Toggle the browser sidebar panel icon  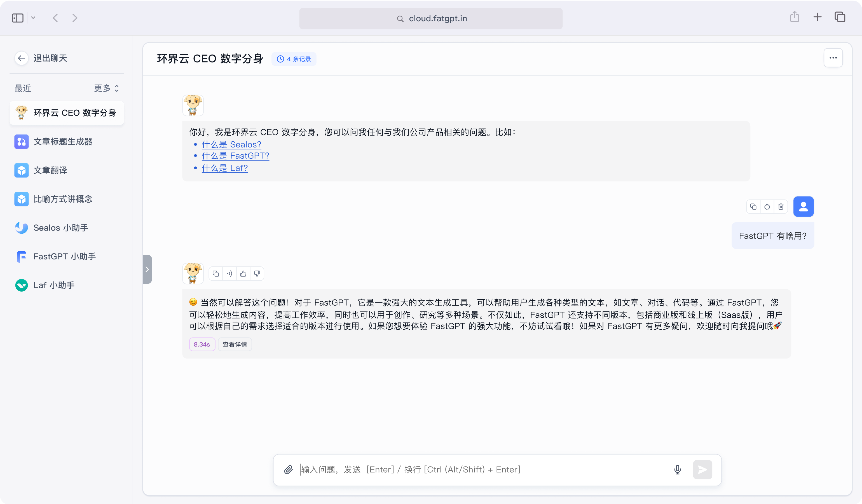click(x=18, y=18)
